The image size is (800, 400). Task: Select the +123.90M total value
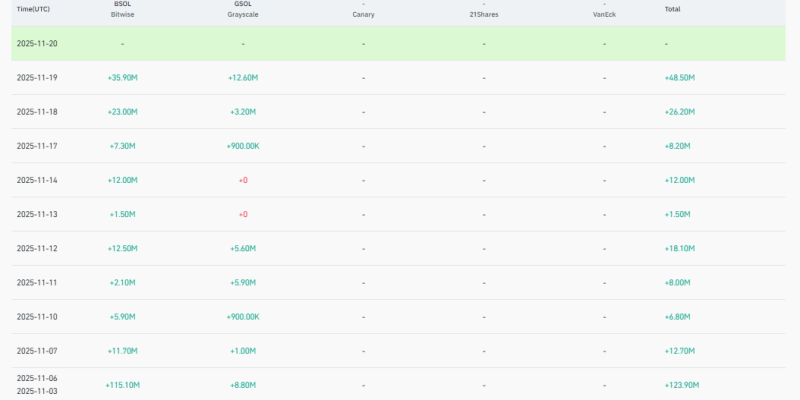[x=681, y=385]
